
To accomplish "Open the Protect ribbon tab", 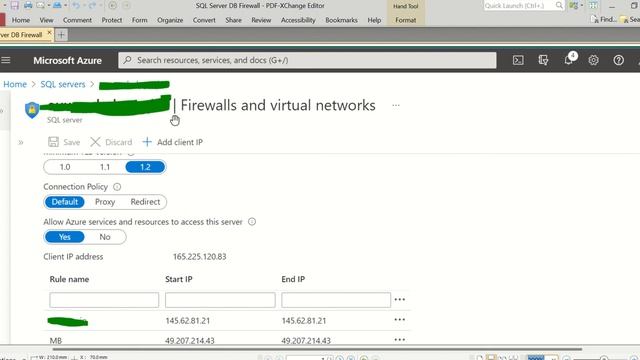I will click(x=112, y=20).
